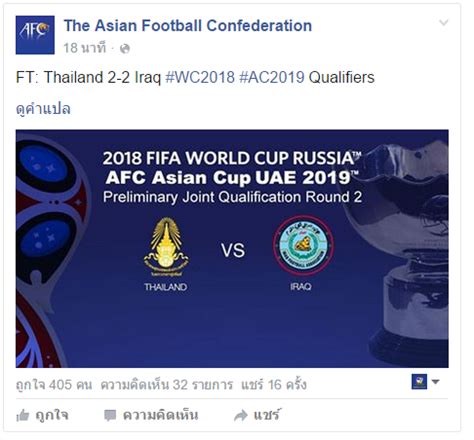Open the #AC2019 hashtag
The height and width of the screenshot is (440, 474).
tap(272, 77)
